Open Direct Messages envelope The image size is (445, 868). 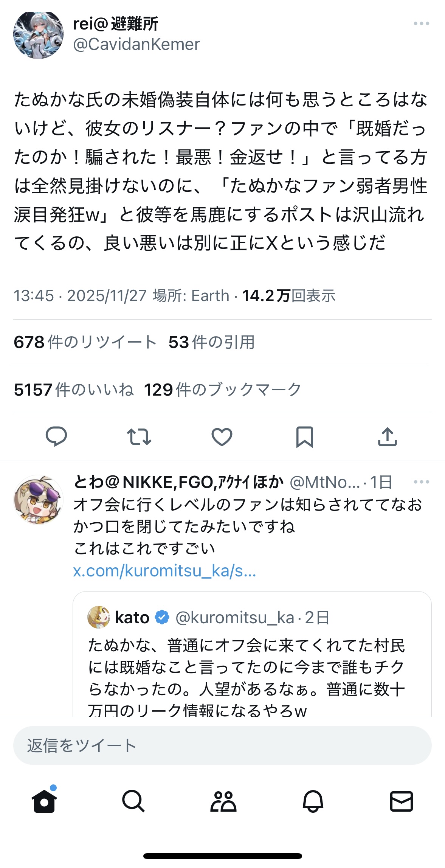(x=401, y=801)
